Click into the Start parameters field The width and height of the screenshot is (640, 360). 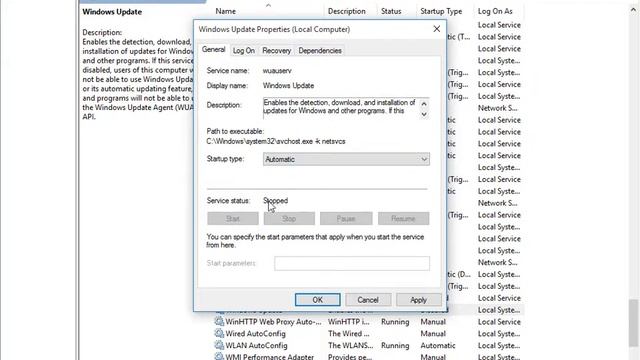pos(352,263)
